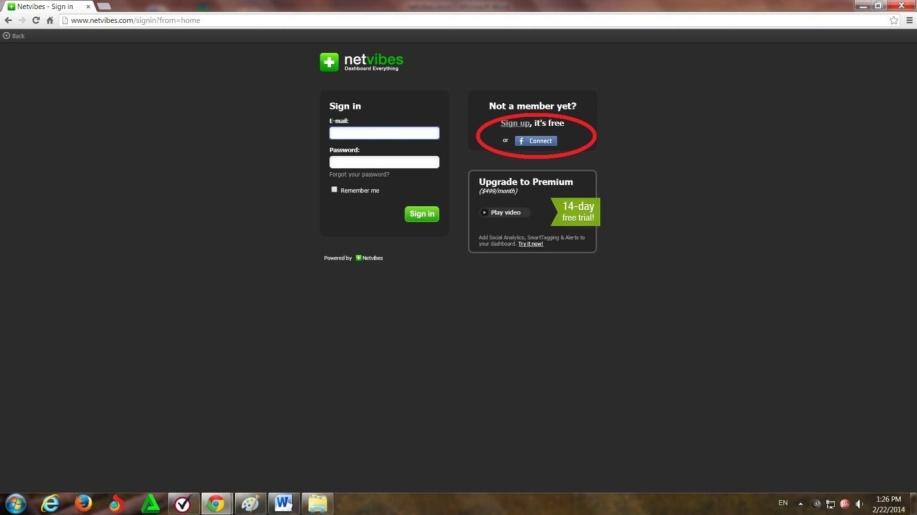This screenshot has height=515, width=917.
Task: Switch to Google Chrome in taskbar
Action: point(216,503)
